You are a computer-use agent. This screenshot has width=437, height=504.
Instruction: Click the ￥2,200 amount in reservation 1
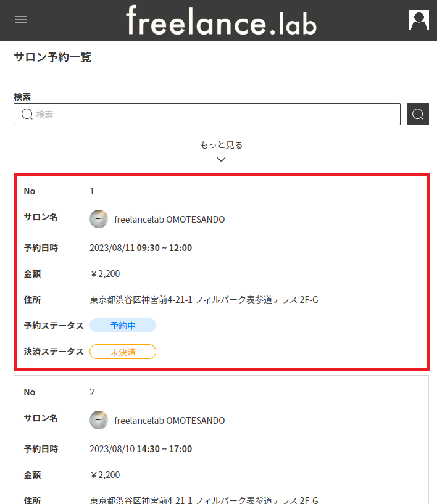pyautogui.click(x=105, y=274)
